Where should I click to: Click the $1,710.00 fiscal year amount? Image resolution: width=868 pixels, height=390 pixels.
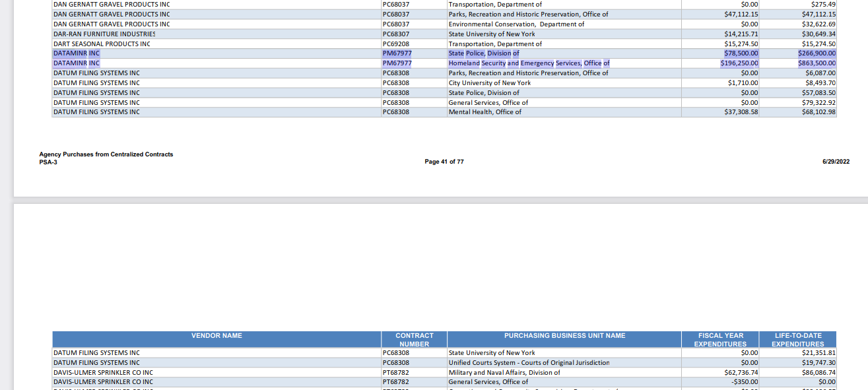click(743, 83)
